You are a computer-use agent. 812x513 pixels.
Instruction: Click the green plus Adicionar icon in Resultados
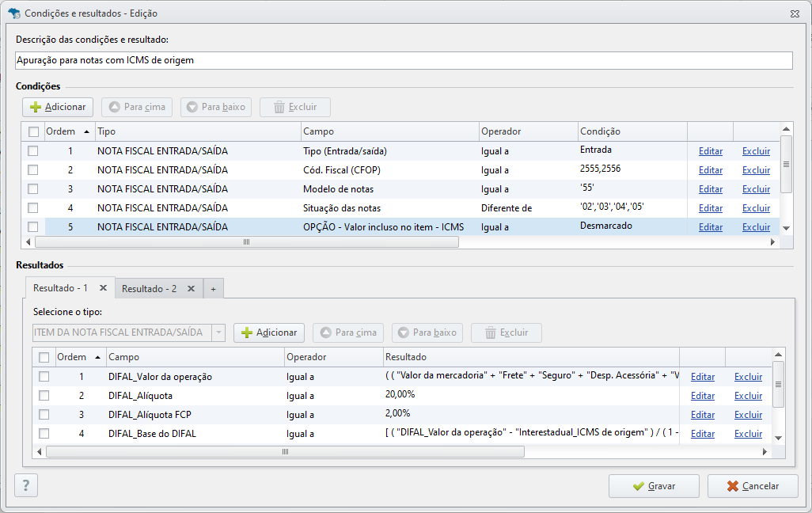tap(247, 332)
